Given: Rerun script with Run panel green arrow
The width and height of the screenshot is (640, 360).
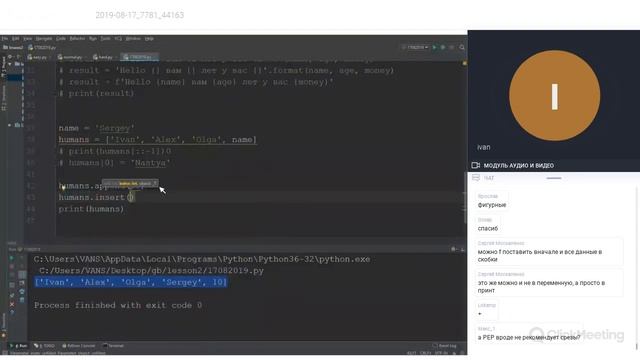Looking at the screenshot, I should 11,258.
